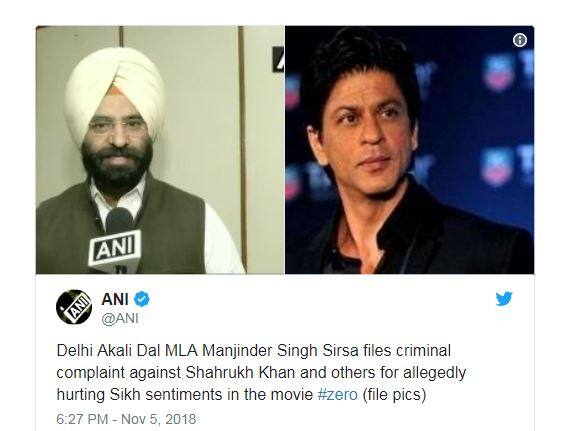Click the ANI microphone logo in photo

pos(114,248)
